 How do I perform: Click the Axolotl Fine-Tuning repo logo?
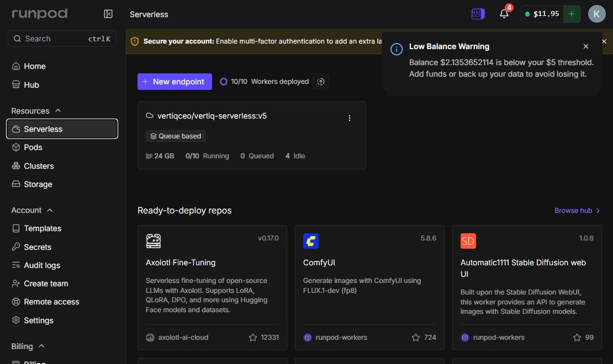[x=154, y=241]
